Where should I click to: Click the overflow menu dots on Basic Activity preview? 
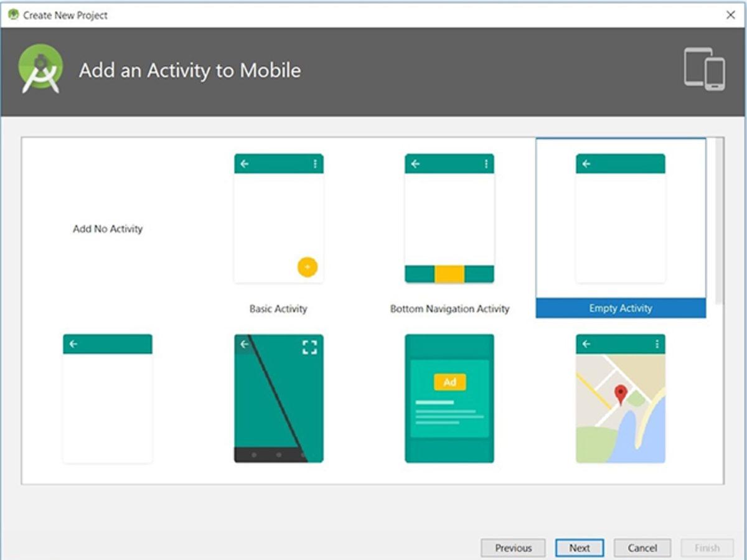[x=315, y=163]
